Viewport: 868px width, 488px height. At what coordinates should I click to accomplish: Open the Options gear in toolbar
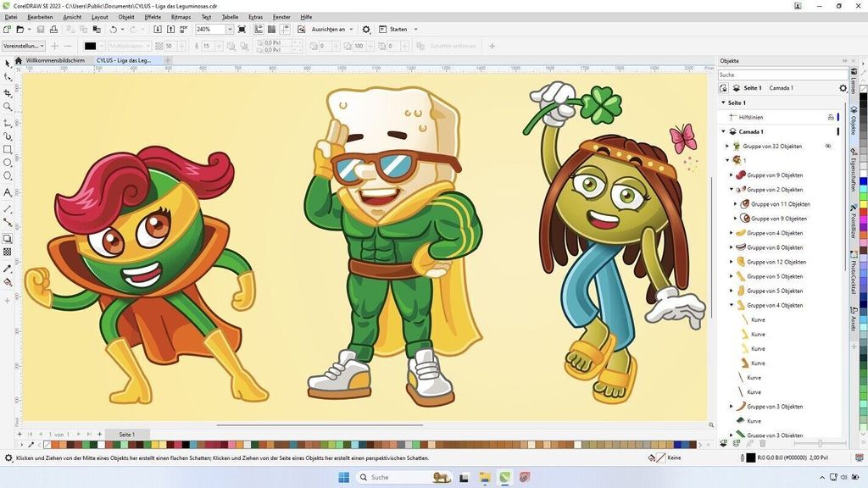point(366,30)
